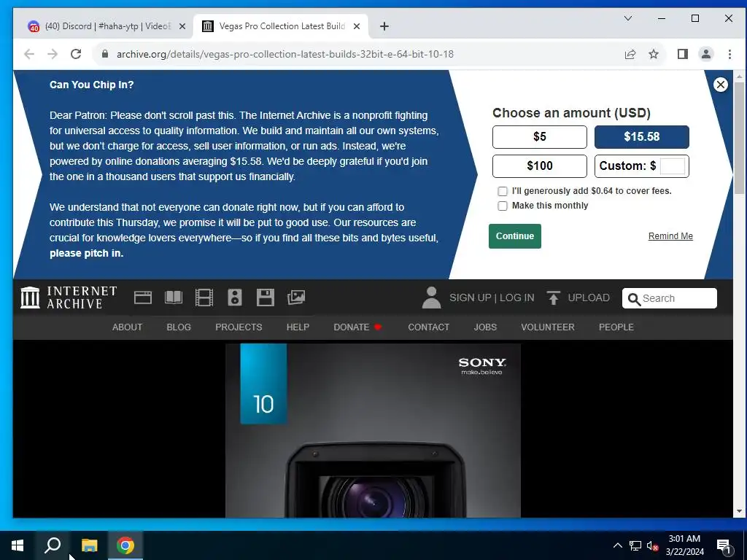Click LOG IN link

coord(517,297)
